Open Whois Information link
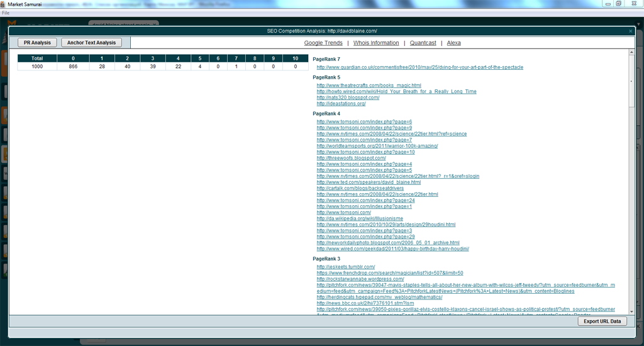Viewport: 644px width, 346px height. pos(376,43)
